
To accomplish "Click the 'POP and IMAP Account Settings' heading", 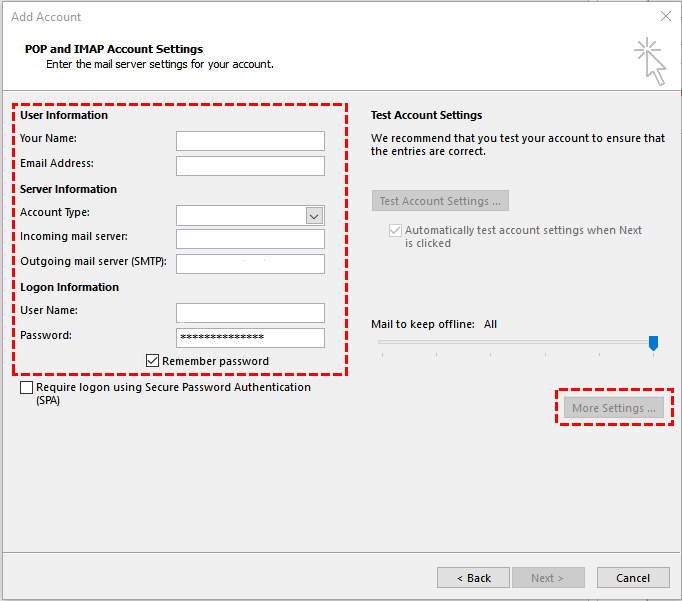I will coord(114,49).
